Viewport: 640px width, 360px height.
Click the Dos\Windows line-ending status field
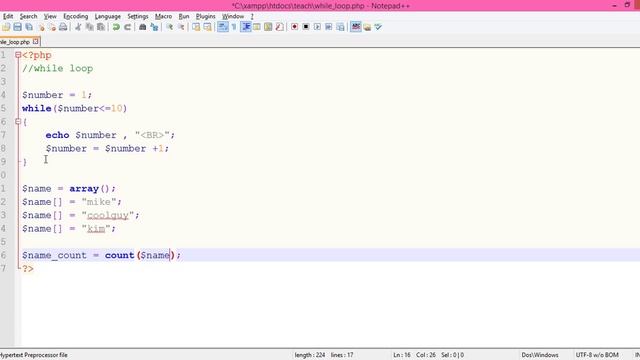click(540, 355)
